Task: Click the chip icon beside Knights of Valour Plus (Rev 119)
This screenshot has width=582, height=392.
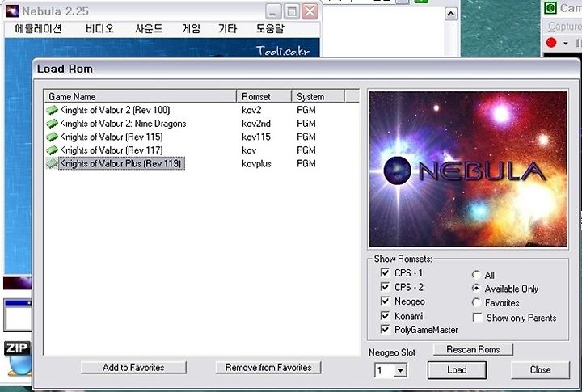Action: pyautogui.click(x=52, y=163)
